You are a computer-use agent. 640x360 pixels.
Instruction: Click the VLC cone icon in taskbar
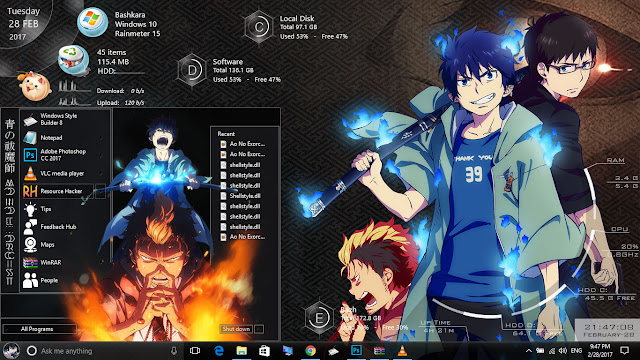coord(402,351)
